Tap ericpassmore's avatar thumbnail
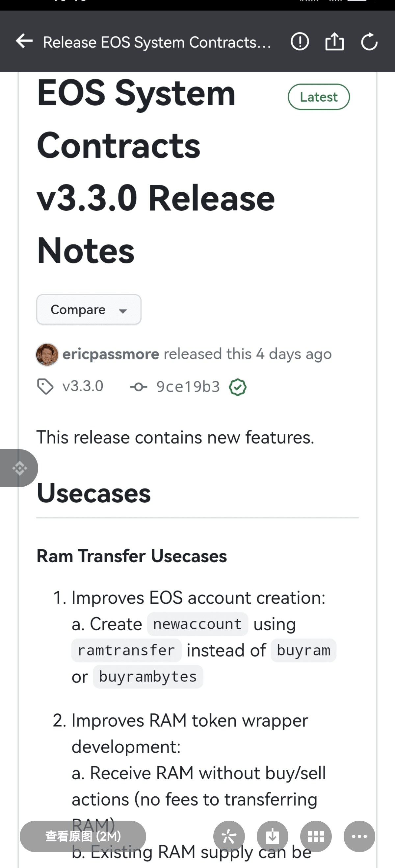 coord(47,354)
